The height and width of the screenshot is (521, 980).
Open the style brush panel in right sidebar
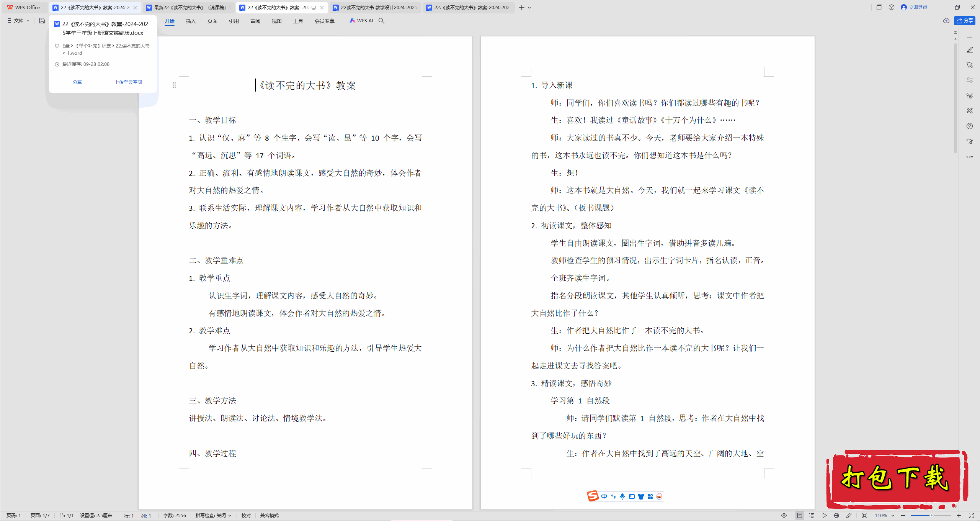(x=969, y=95)
